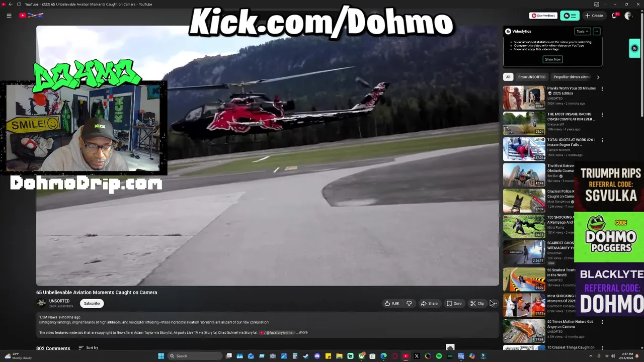This screenshot has width=644, height=362.
Task: Open the taskbar volume control
Action: pos(613,356)
